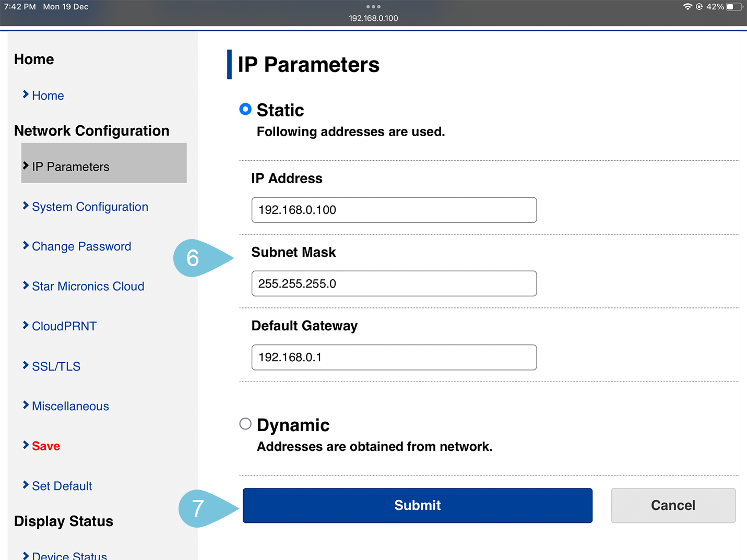Tap the three-dot multitasking icon at top
Image resolution: width=747 pixels, height=560 pixels.
pos(373,7)
